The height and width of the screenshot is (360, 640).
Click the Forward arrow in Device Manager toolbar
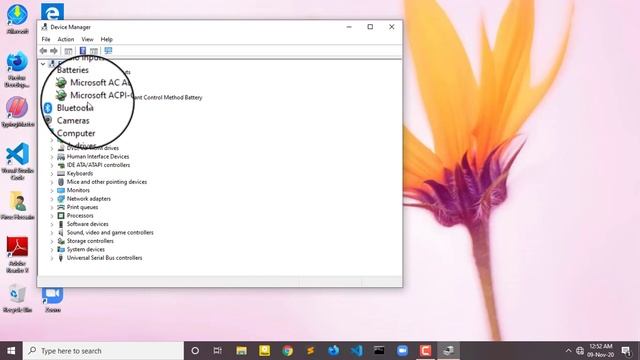(53, 51)
